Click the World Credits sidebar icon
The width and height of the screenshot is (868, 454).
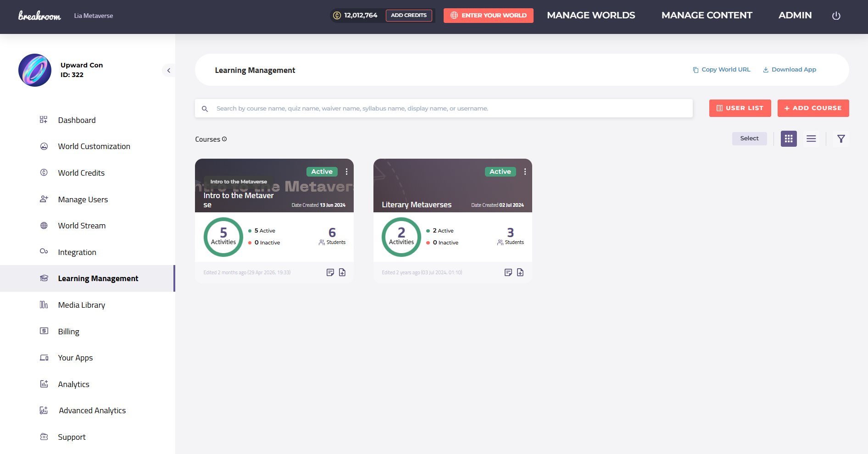click(x=44, y=172)
